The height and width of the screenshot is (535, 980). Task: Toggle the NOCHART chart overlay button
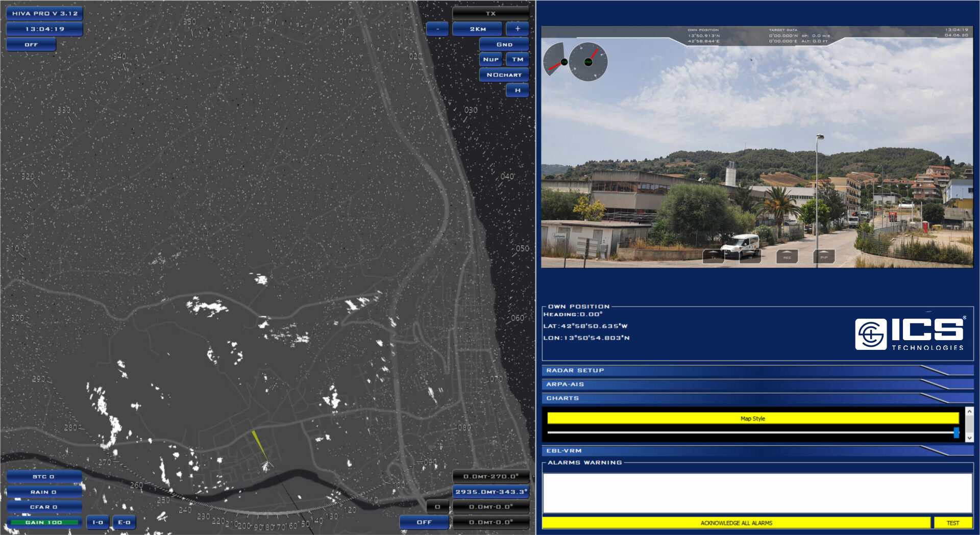[504, 74]
